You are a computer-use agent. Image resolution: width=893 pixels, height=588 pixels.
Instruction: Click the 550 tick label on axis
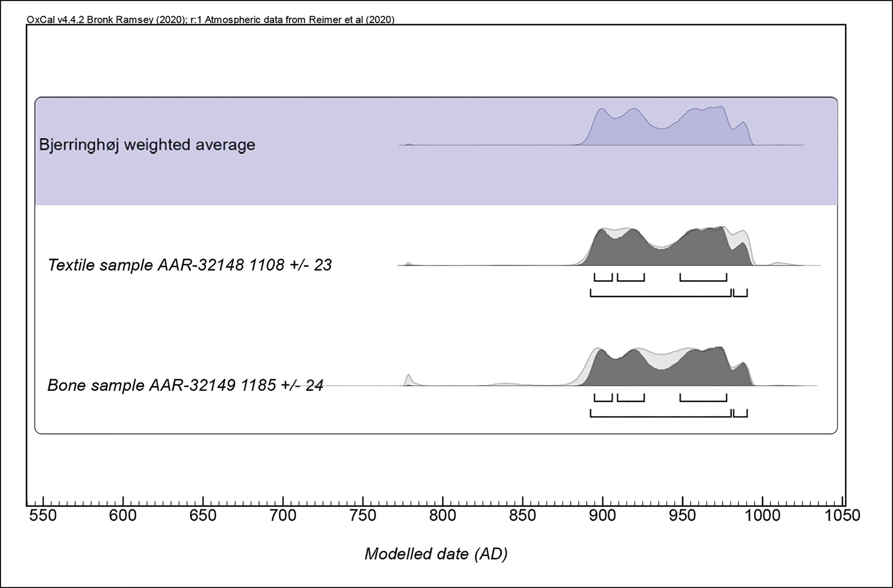click(43, 515)
